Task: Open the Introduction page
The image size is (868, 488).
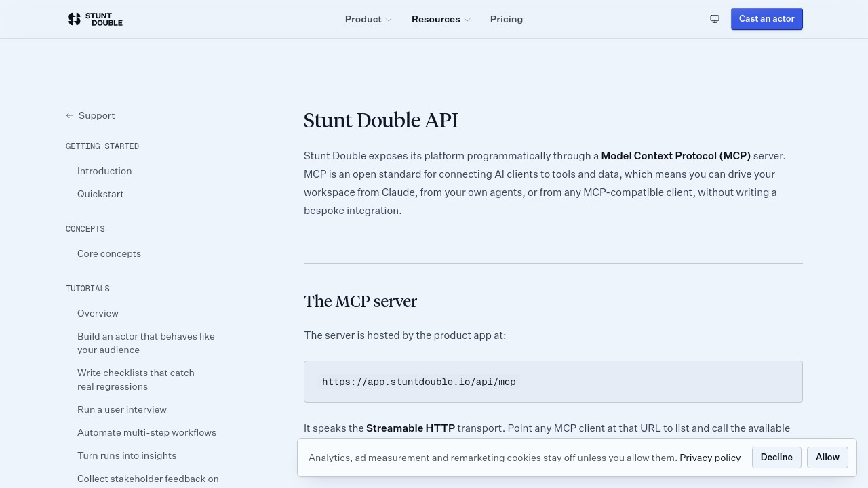Action: click(104, 171)
